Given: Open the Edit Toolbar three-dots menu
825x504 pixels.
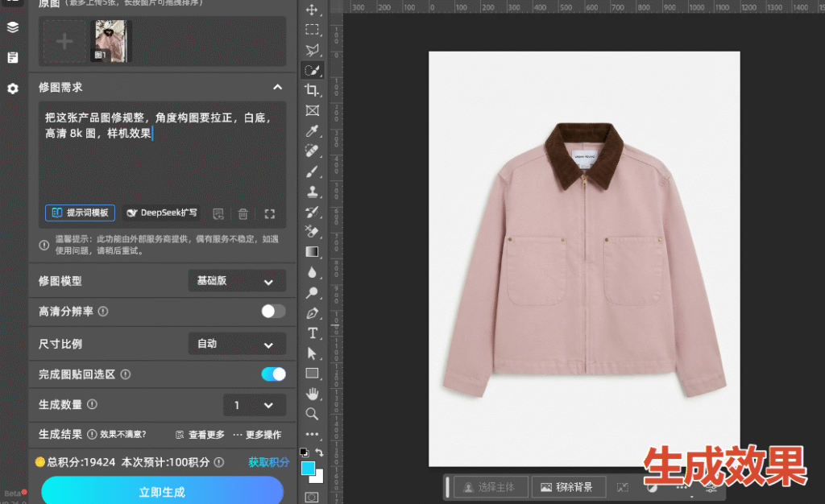Looking at the screenshot, I should [x=312, y=434].
